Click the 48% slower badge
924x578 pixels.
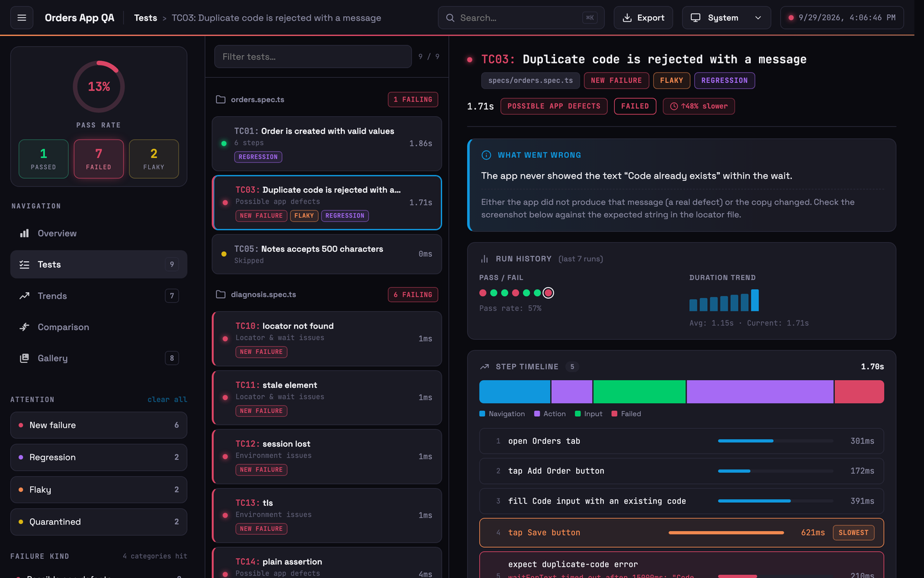[x=699, y=107]
